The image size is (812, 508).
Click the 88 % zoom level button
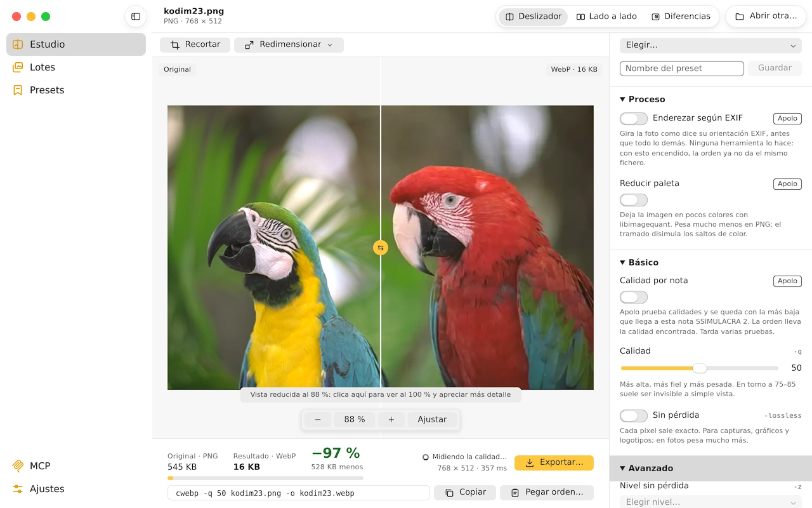355,420
